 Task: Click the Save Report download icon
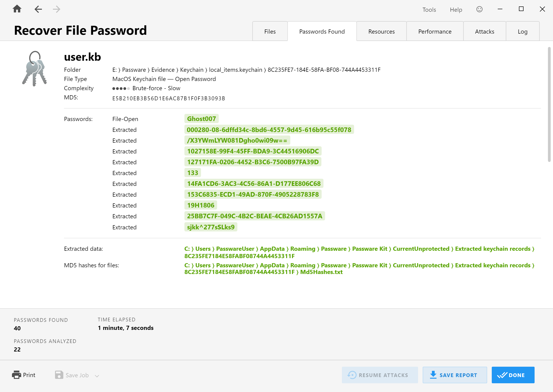433,375
